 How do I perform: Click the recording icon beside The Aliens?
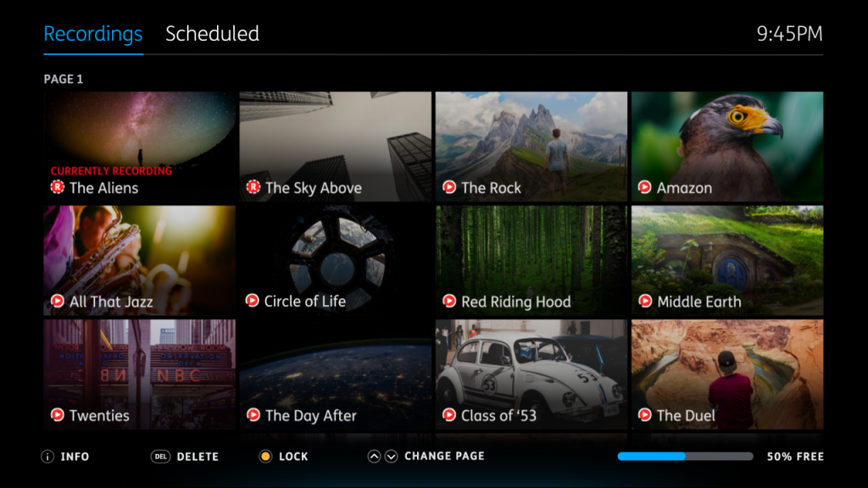(58, 187)
